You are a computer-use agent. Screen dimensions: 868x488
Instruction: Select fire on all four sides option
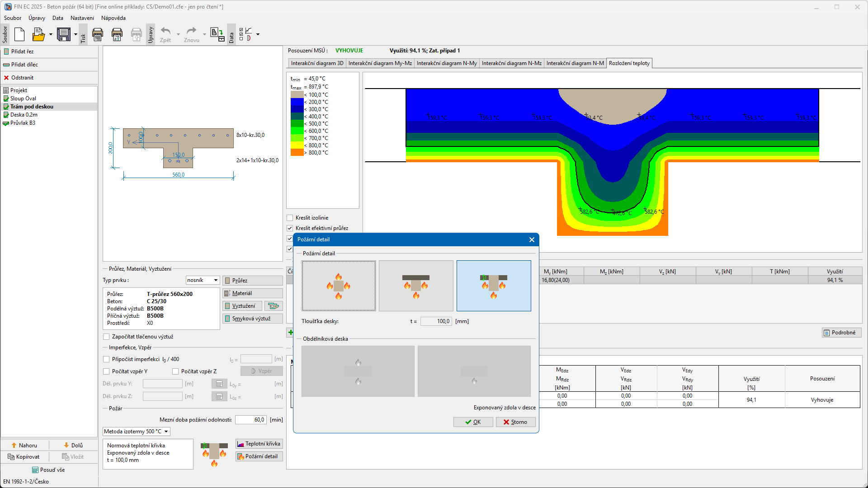[x=339, y=286]
